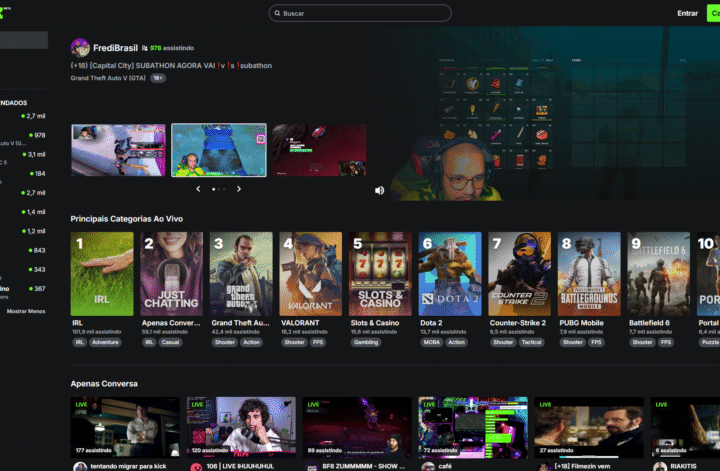Open Battlefield 6 category card image
720x471 pixels.
tap(658, 274)
